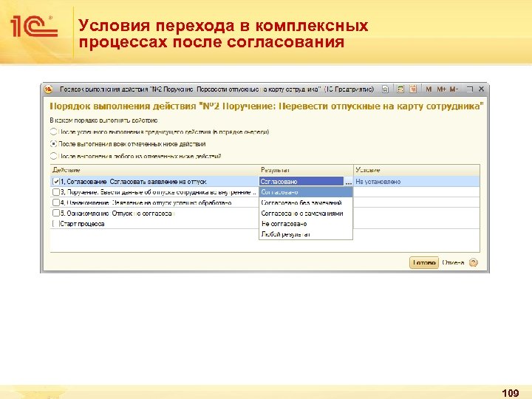Add window to favorites with the star icon
The image size is (532, 399).
click(x=385, y=89)
